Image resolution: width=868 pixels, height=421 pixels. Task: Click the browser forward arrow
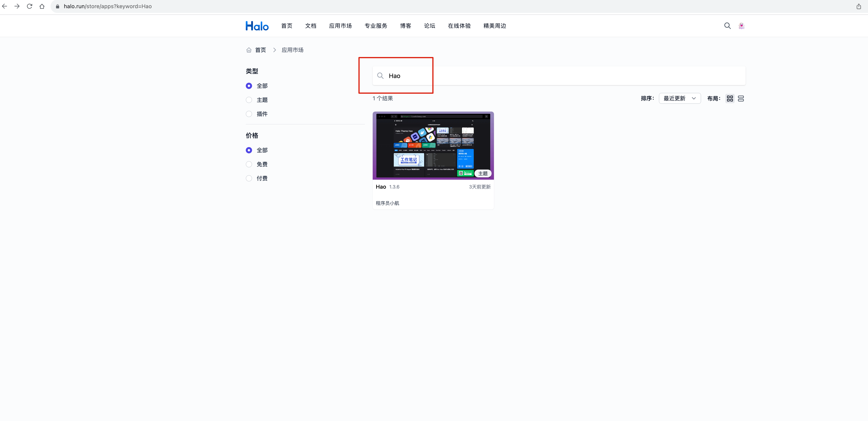point(17,6)
